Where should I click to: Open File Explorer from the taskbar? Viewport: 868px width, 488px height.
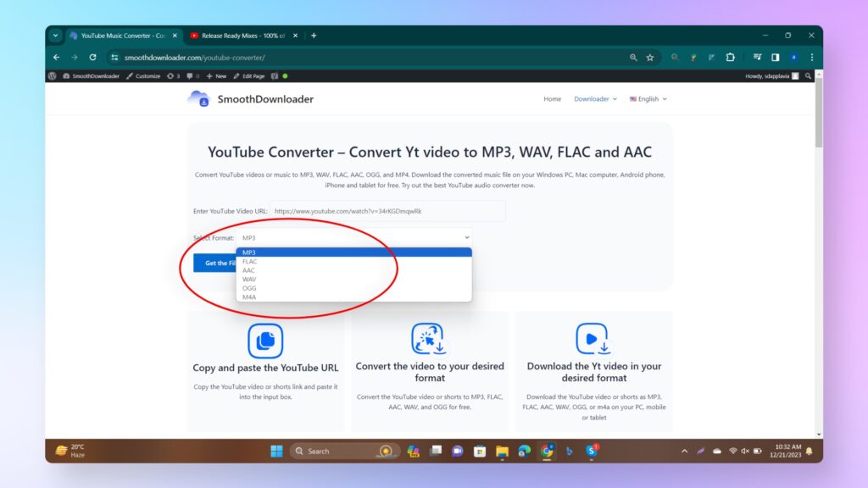502,451
